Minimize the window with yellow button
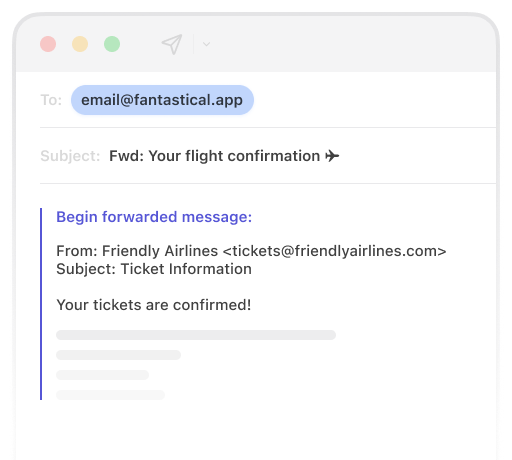512x460 pixels. [x=80, y=44]
